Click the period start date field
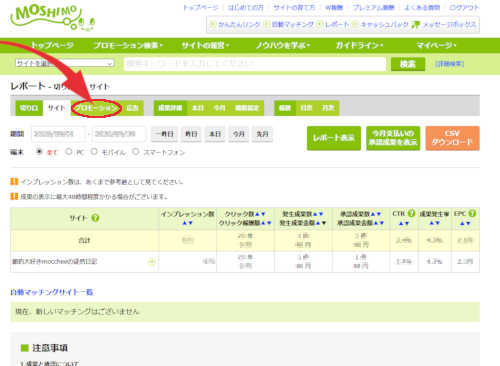 click(58, 134)
